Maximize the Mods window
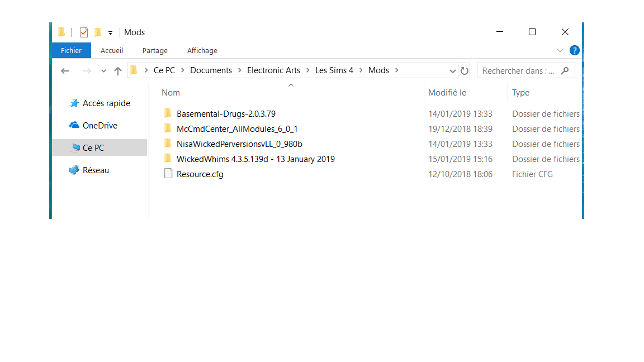644x362 pixels. (x=532, y=32)
